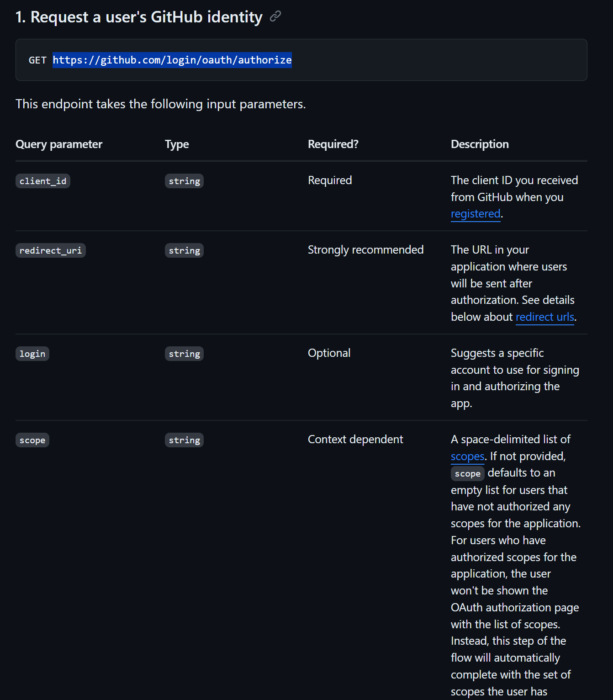Click the scope parameter label in first column
This screenshot has width=613, height=700.
click(32, 440)
